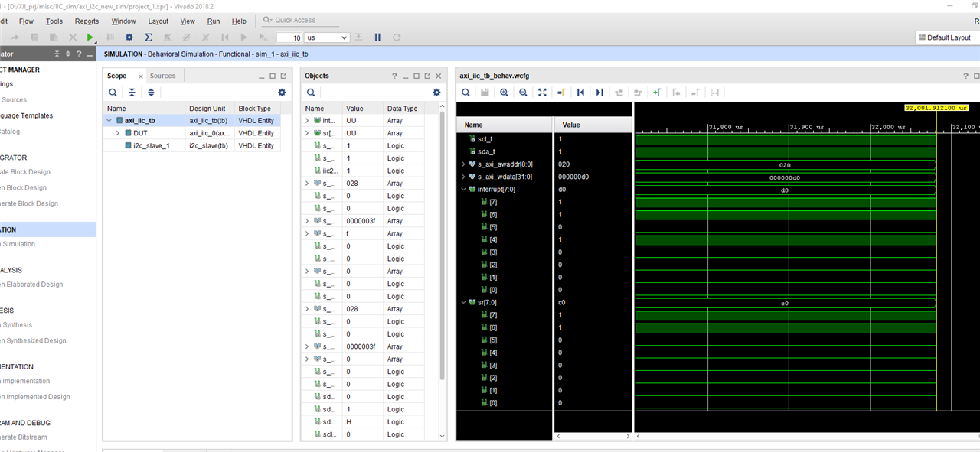The height and width of the screenshot is (452, 980).
Task: Expand the s_axi_awaddr[8:0] signal bus
Action: (462, 164)
